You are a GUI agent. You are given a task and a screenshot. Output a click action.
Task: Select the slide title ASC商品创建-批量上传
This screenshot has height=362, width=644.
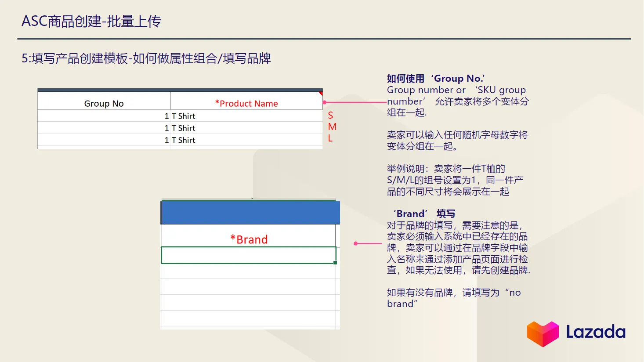(x=92, y=20)
